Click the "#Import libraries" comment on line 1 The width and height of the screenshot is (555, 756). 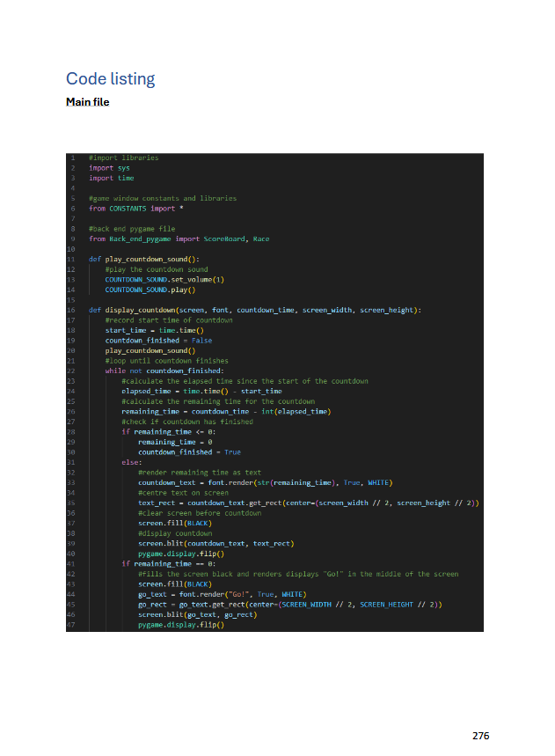(123, 158)
